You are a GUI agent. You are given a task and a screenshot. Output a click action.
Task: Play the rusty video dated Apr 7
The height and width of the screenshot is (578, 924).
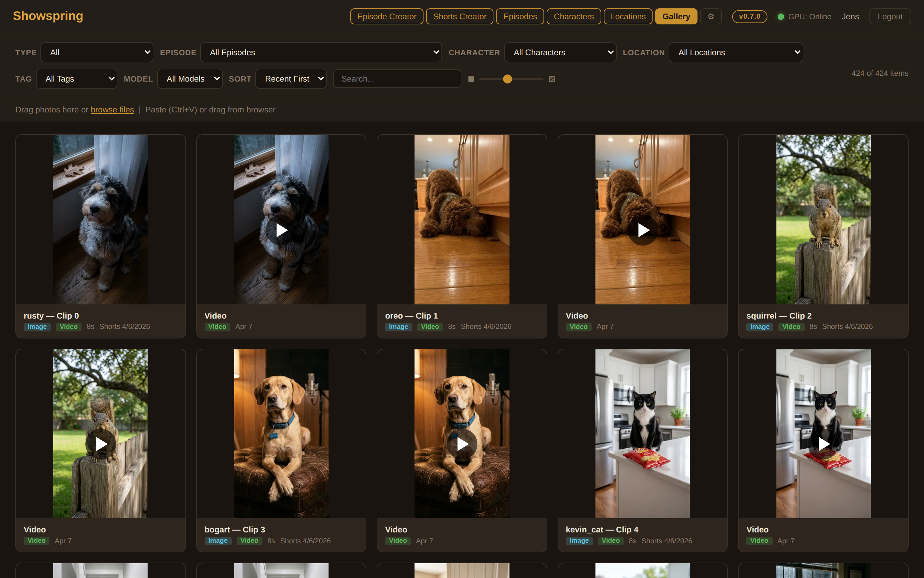pyautogui.click(x=281, y=230)
